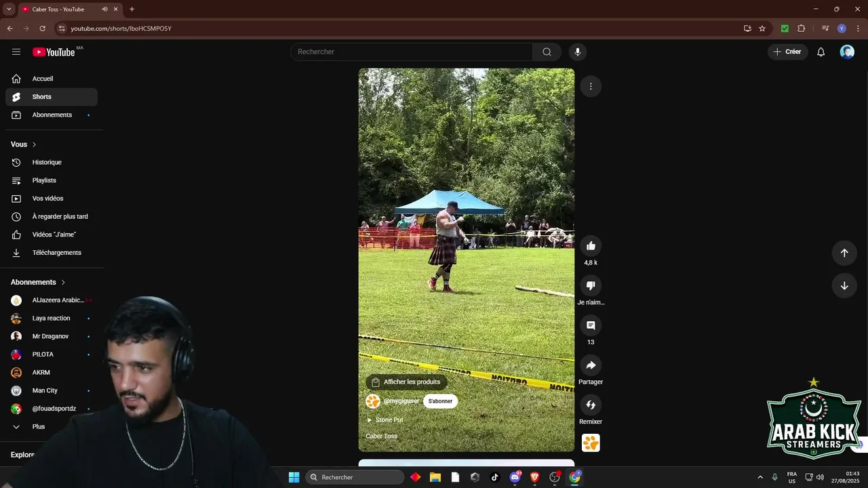This screenshot has width=868, height=488.
Task: Select Accueil in the sidebar
Action: click(x=52, y=79)
